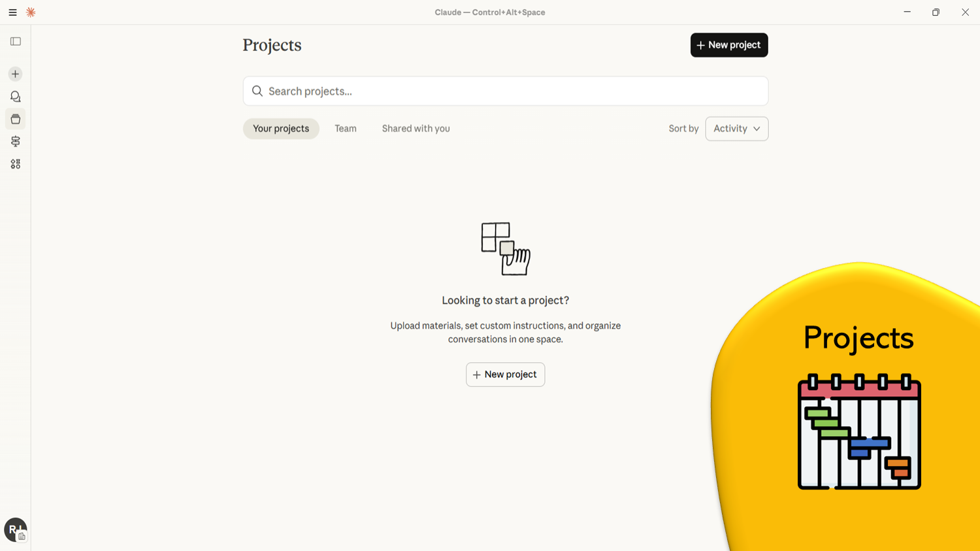This screenshot has height=551, width=980.
Task: Select the Your projects tab
Action: coord(281,129)
